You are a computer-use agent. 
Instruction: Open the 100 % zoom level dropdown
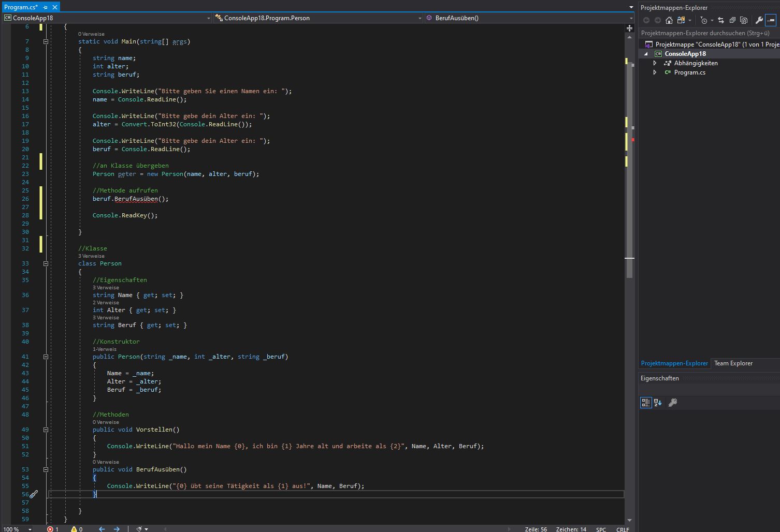(30, 529)
